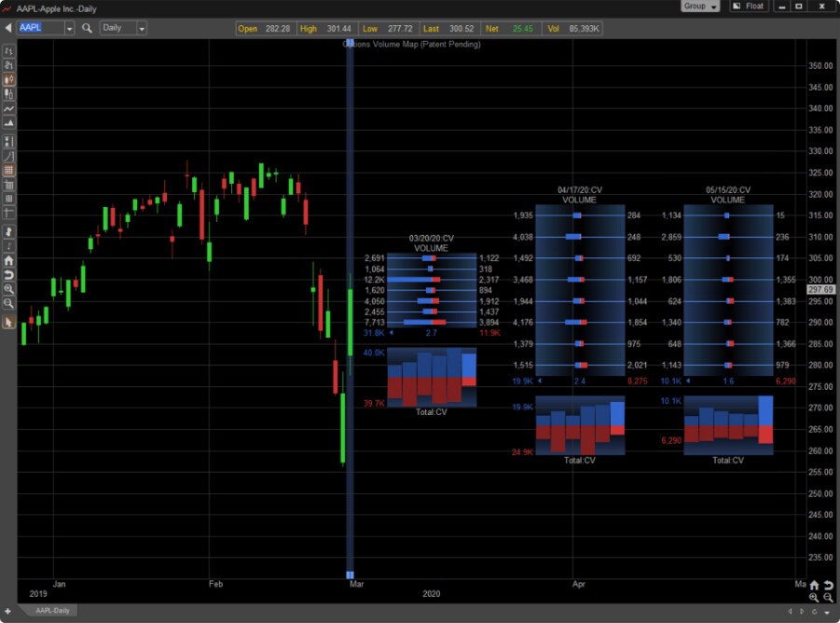Image resolution: width=840 pixels, height=623 pixels.
Task: Select the AAPL-Daily tab at bottom
Action: 52,611
